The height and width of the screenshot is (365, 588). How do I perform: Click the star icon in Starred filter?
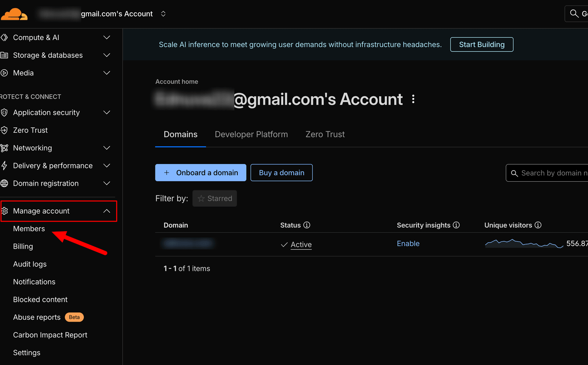(x=201, y=198)
